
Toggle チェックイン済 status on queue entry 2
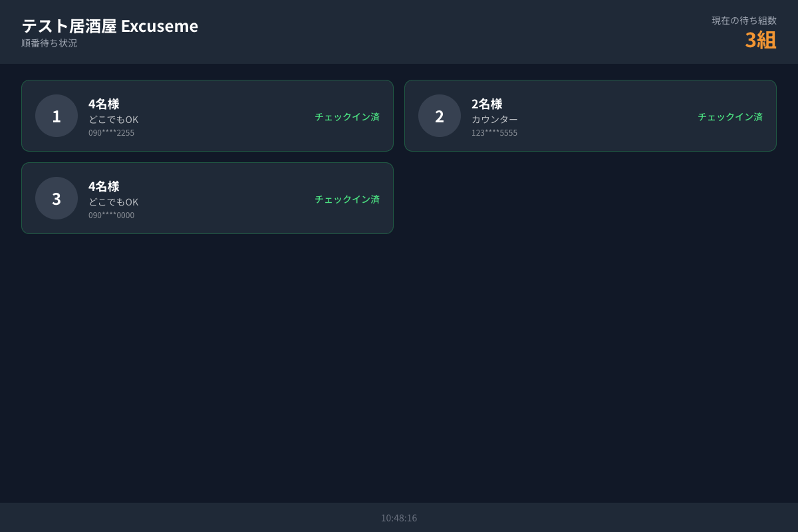(730, 116)
